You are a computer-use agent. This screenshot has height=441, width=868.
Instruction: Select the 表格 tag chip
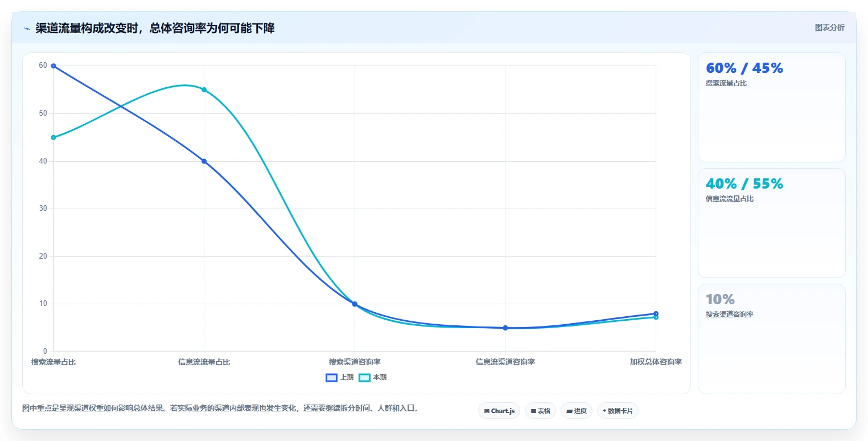540,411
